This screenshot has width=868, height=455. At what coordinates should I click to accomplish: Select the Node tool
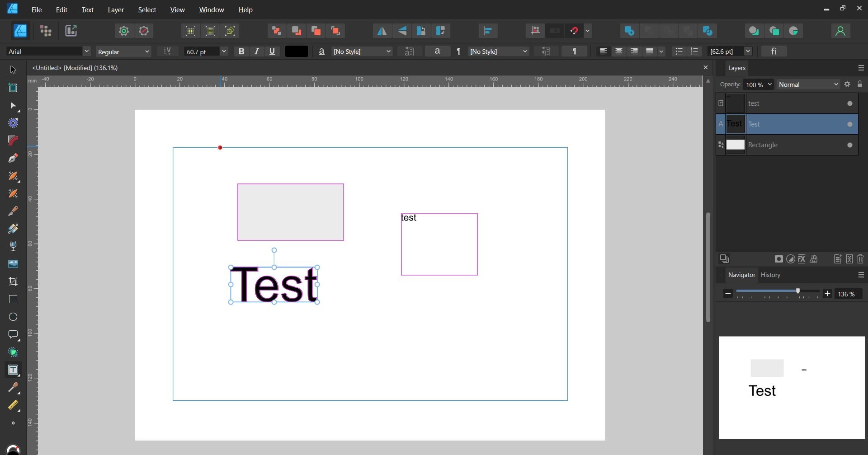[x=13, y=106]
